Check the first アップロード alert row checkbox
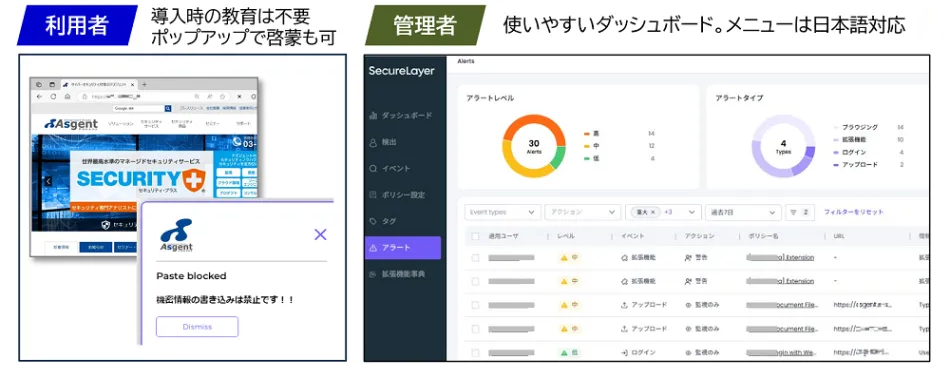The width and height of the screenshot is (950, 379). coord(475,305)
